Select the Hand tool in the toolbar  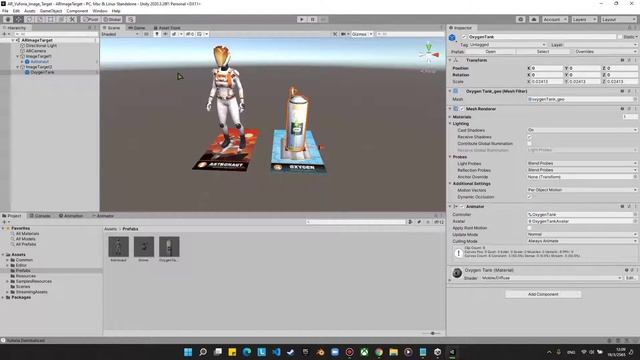8,19
